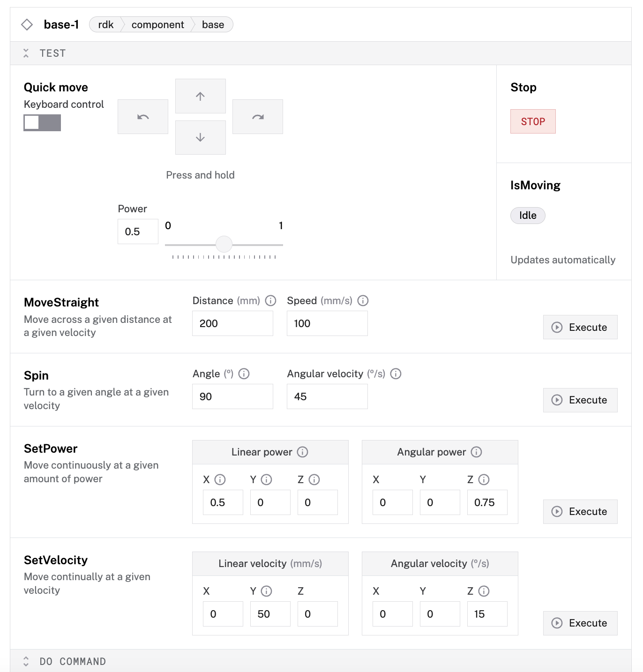Click the diamond icon beside base-1
The width and height of the screenshot is (643, 672).
27,24
